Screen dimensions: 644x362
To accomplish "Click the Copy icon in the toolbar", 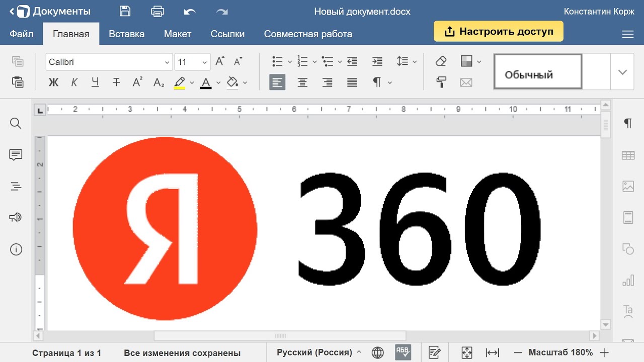I will [x=18, y=61].
